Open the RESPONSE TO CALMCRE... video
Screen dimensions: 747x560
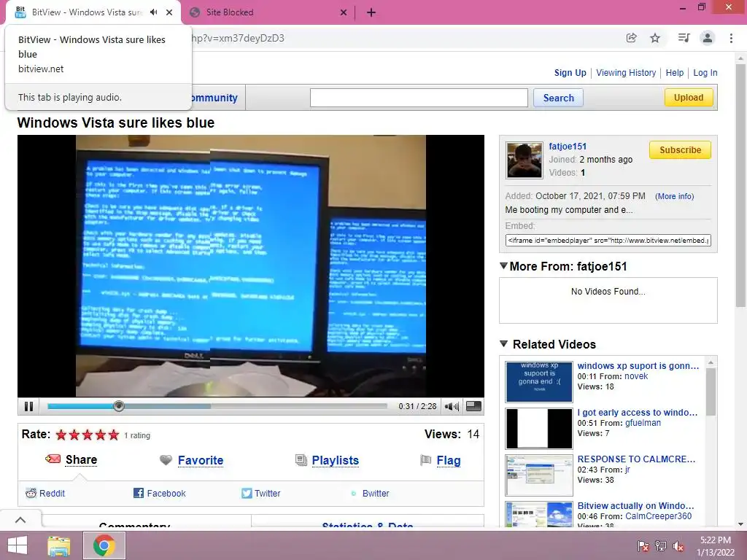point(636,459)
